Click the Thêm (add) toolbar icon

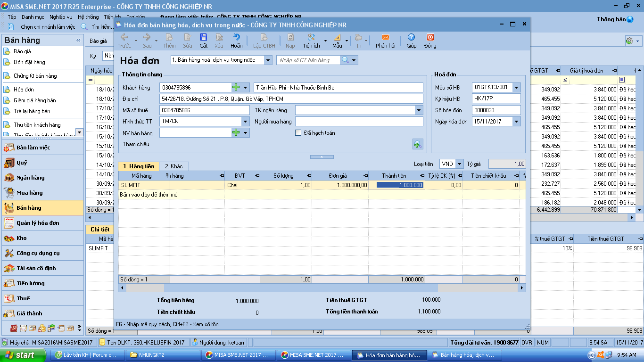[x=169, y=37]
